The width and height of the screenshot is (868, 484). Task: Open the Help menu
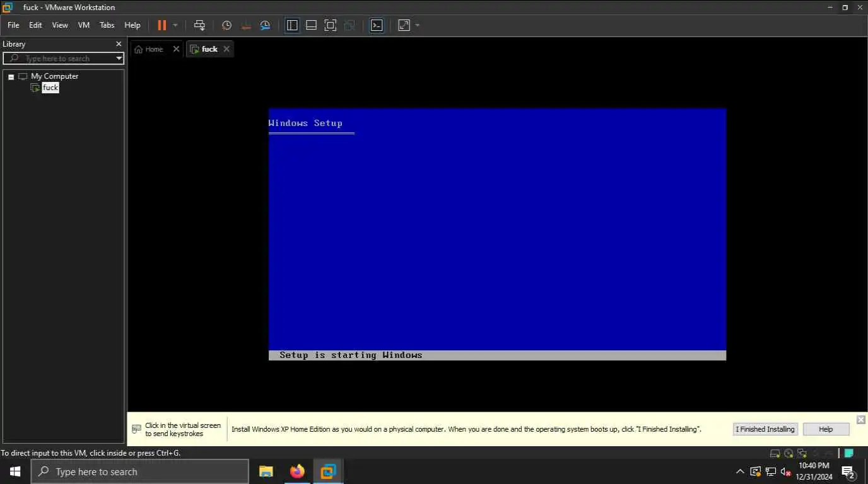[132, 25]
